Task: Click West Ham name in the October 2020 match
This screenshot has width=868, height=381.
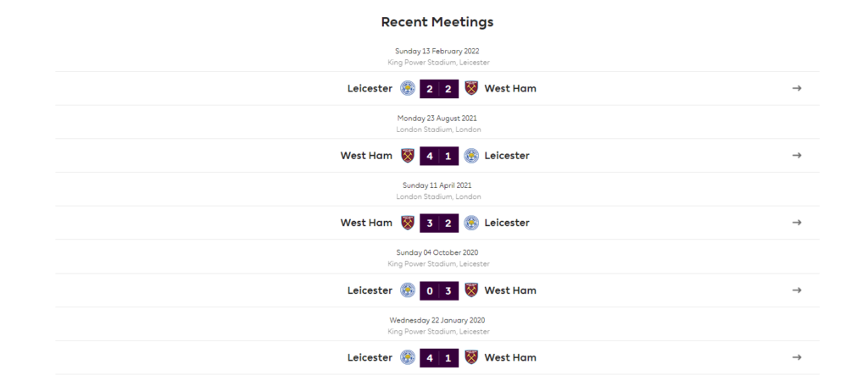Action: (510, 290)
